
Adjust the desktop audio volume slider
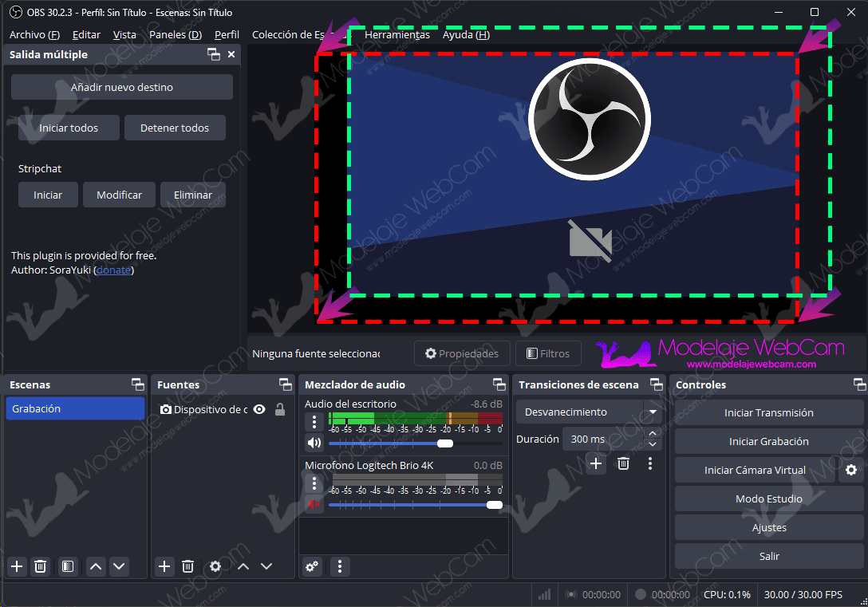click(415, 443)
